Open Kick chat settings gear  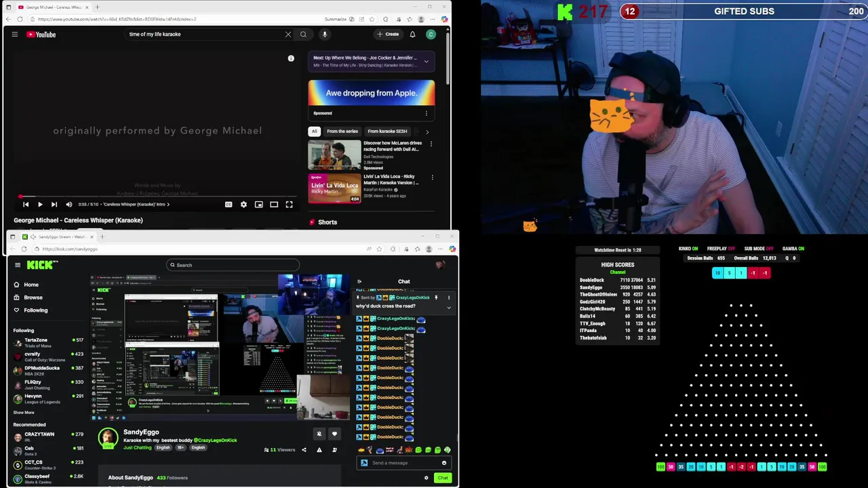click(x=427, y=478)
